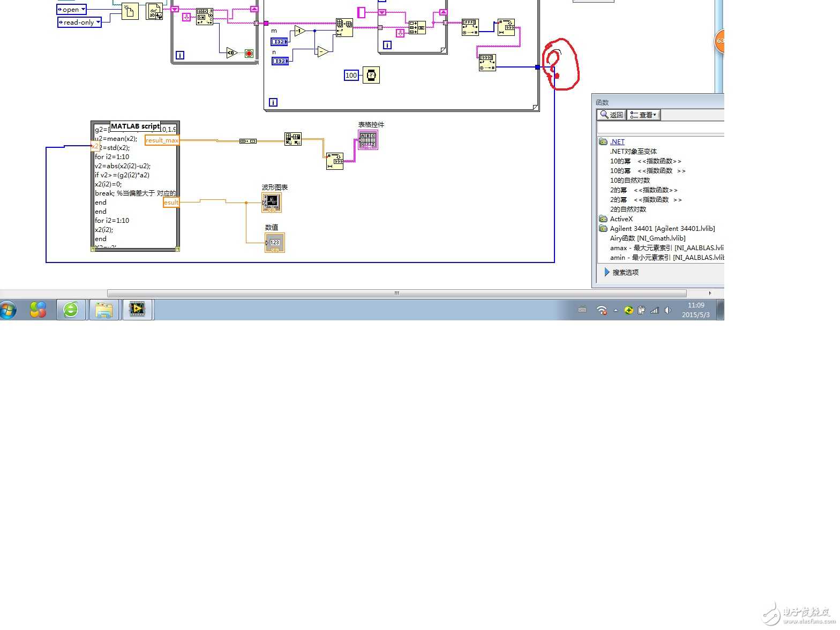Click the 波形图表 waveform chart terminal
The width and height of the screenshot is (840, 630).
pyautogui.click(x=272, y=202)
